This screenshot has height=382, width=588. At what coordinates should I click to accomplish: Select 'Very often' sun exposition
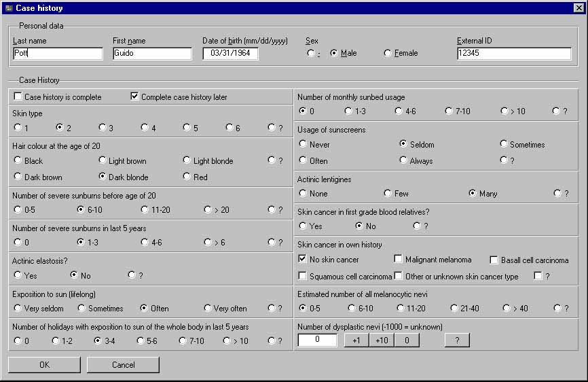[208, 308]
